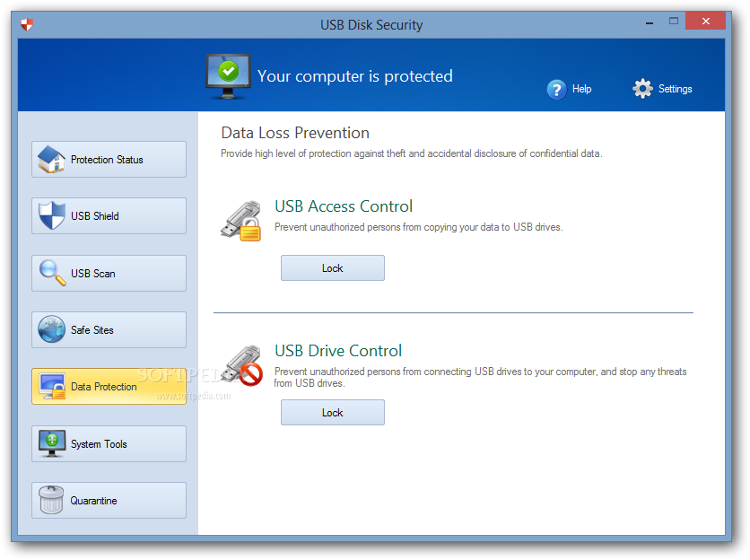
Task: Lock USB Drive Control
Action: (333, 413)
